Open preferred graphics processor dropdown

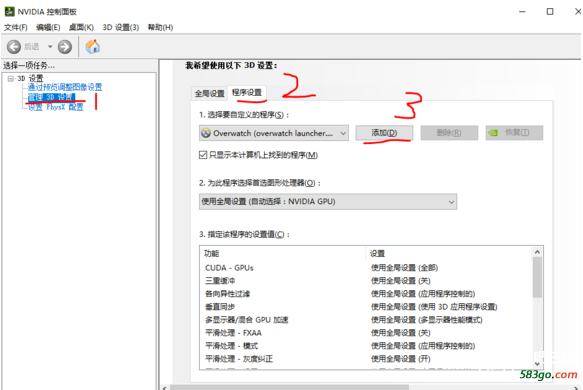click(x=328, y=202)
